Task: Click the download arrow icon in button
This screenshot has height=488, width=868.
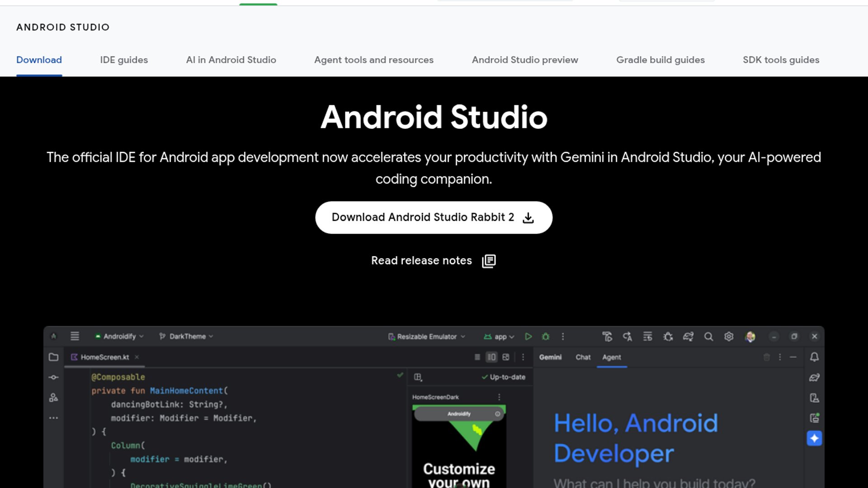Action: [x=528, y=218]
